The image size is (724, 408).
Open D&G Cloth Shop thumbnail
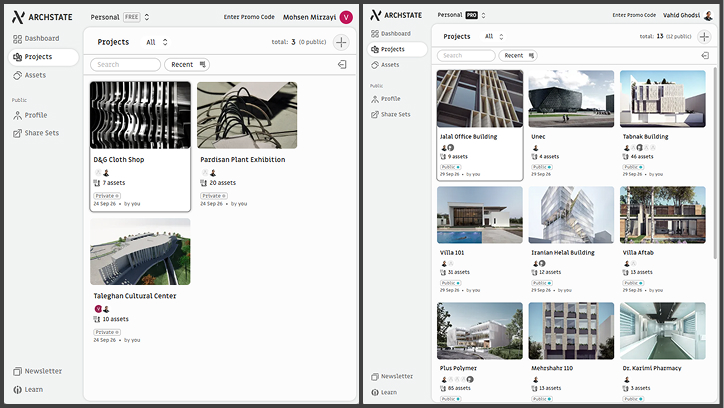(x=140, y=115)
